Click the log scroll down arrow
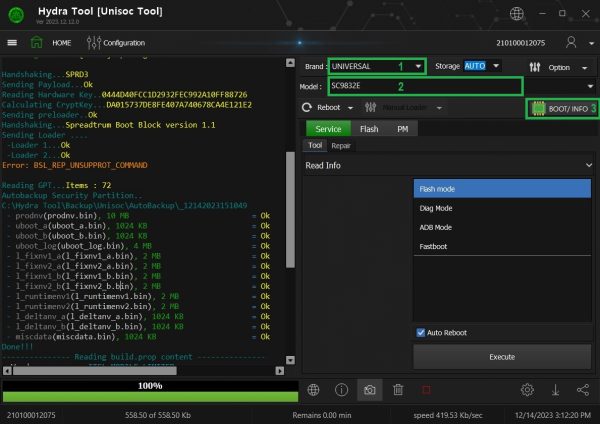This screenshot has width=600, height=424. [x=290, y=360]
